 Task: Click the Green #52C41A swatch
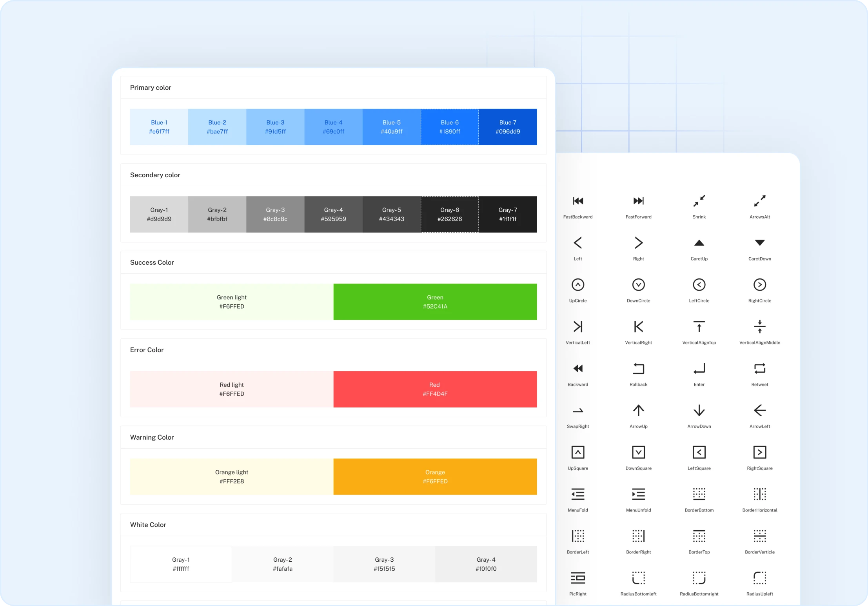click(x=435, y=302)
